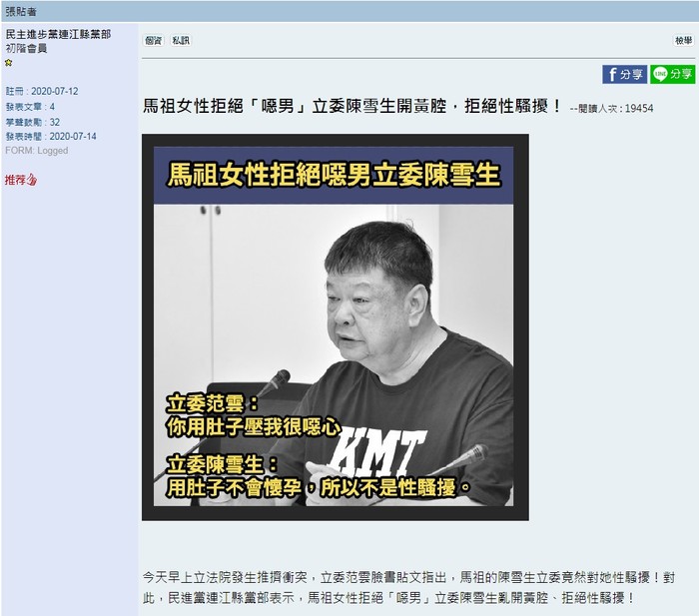This screenshot has width=699, height=616.
Task: Click the yellow member rank star icon
Action: click(x=8, y=63)
